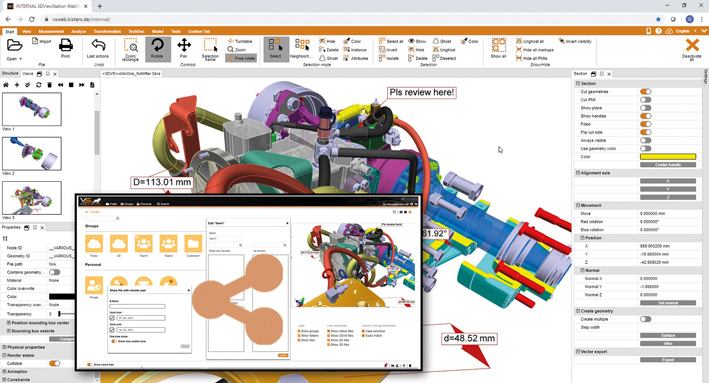This screenshot has height=383, width=709.
Task: Undo with the Last actions icon
Action: click(98, 48)
